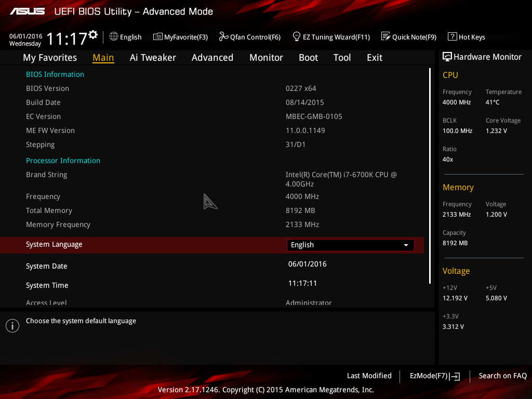
Task: Click the ME FW Version value 11.0.0.1149
Action: click(305, 130)
